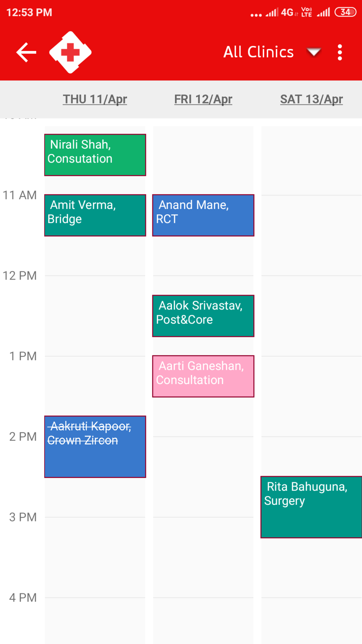Open the pink Aarti Ganeshan Consultation block
The width and height of the screenshot is (362, 644).
203,376
